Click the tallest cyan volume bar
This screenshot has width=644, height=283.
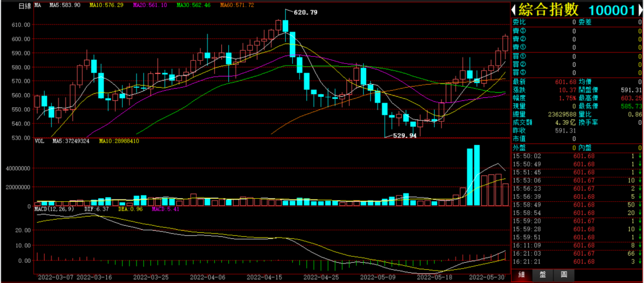coord(477,175)
